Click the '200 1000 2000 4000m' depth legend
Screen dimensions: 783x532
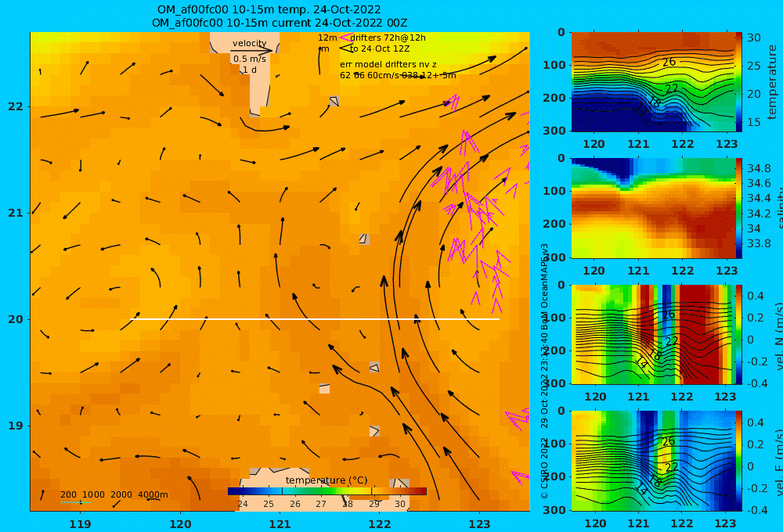[114, 494]
